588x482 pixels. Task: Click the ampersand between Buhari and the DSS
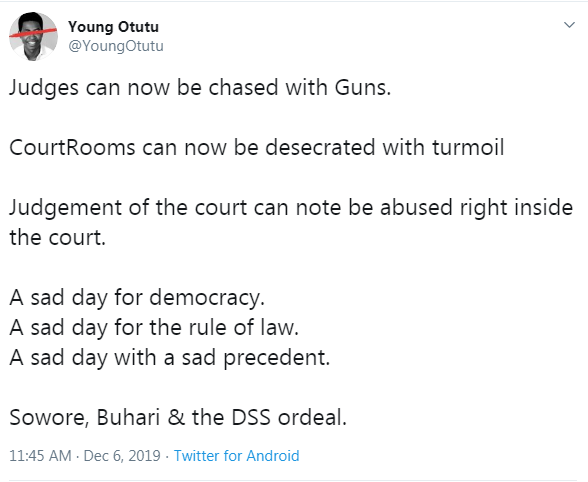point(176,418)
